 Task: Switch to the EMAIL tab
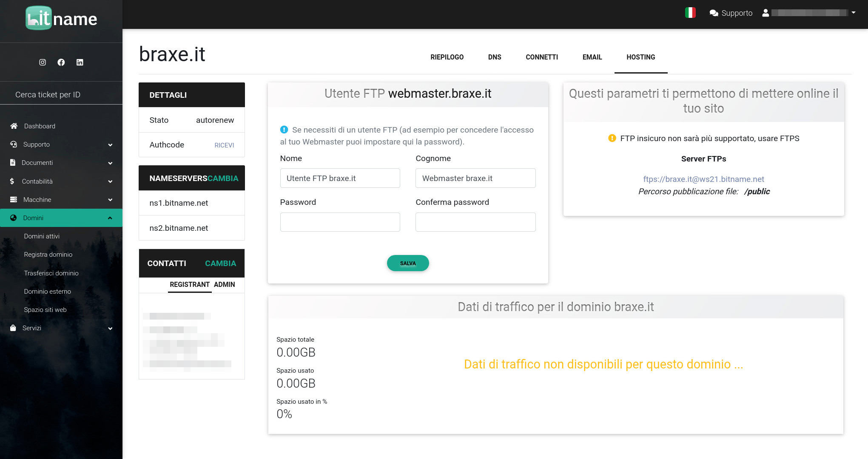(x=592, y=57)
